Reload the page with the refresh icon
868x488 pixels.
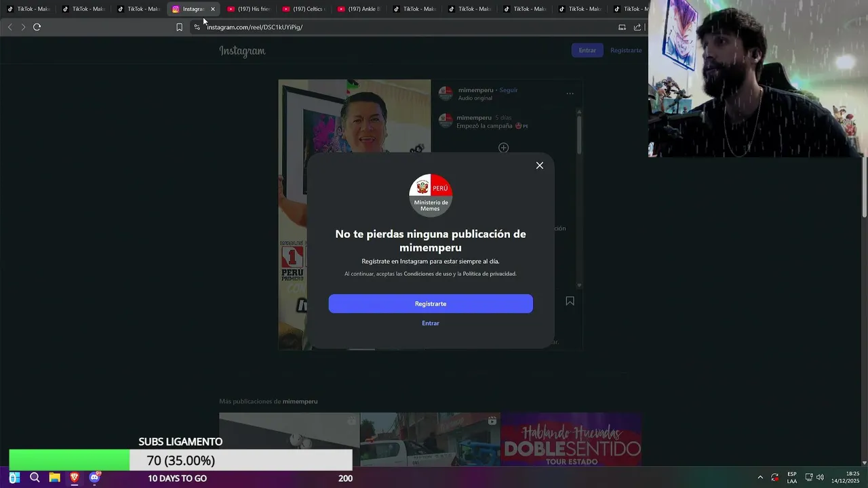[37, 27]
